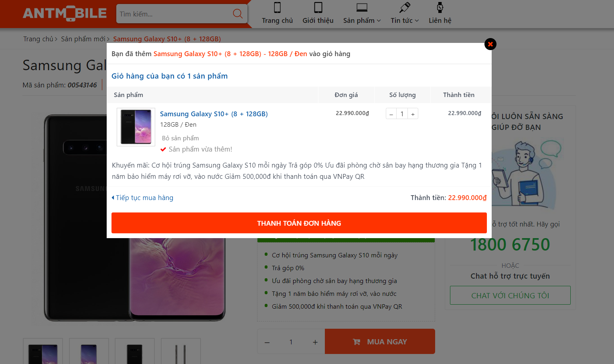
Task: Select the second purple screen thumbnail
Action: 89,351
